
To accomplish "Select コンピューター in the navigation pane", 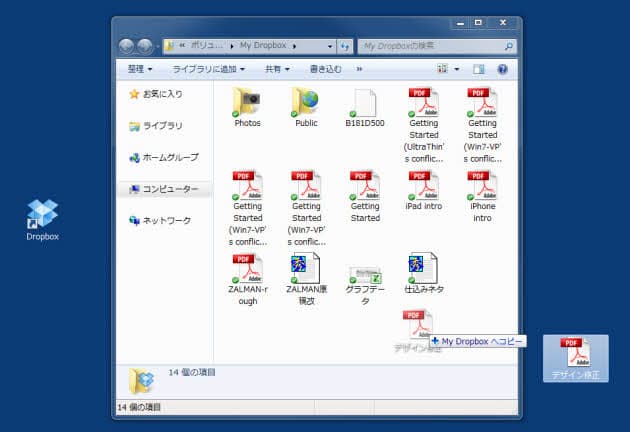I will (170, 189).
